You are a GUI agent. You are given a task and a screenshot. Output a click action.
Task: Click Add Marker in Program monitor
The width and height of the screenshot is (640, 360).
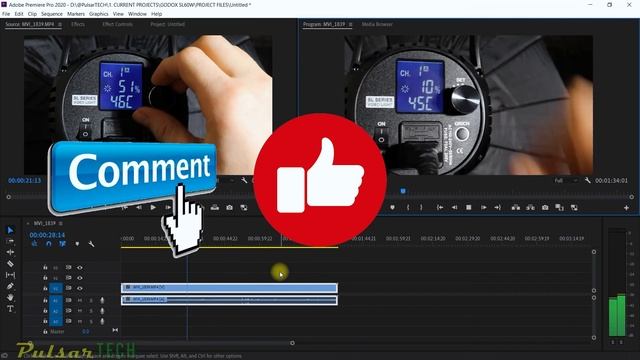392,208
